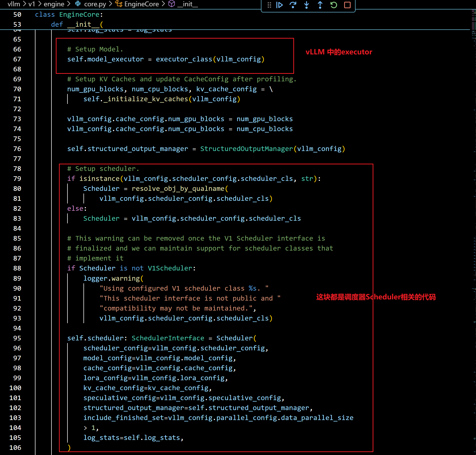The height and width of the screenshot is (455, 476).
Task: Restart the debug session
Action: coord(334,5)
